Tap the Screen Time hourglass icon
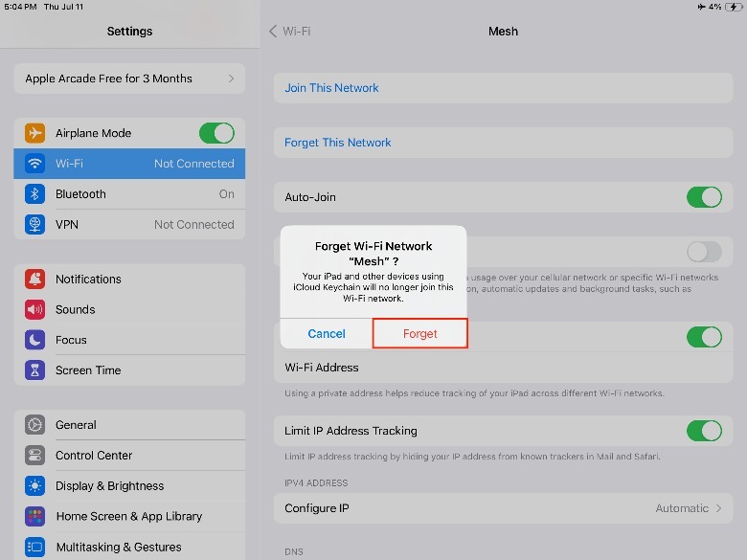 [35, 370]
